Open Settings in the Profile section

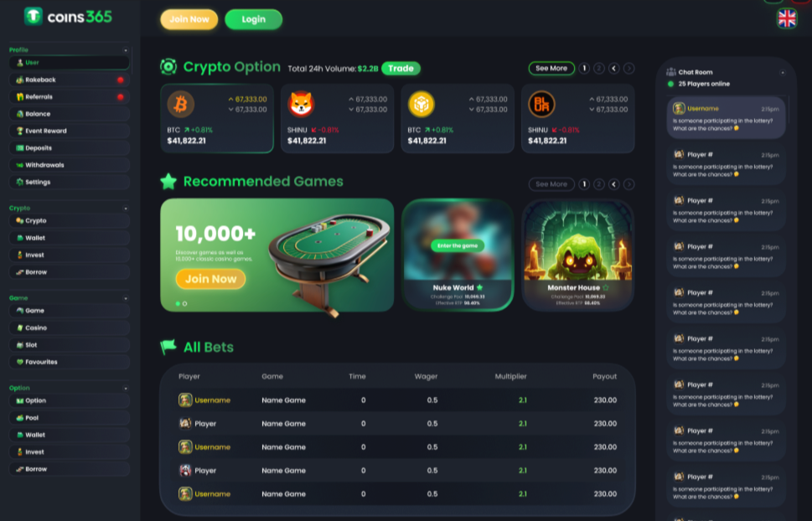pyautogui.click(x=70, y=183)
